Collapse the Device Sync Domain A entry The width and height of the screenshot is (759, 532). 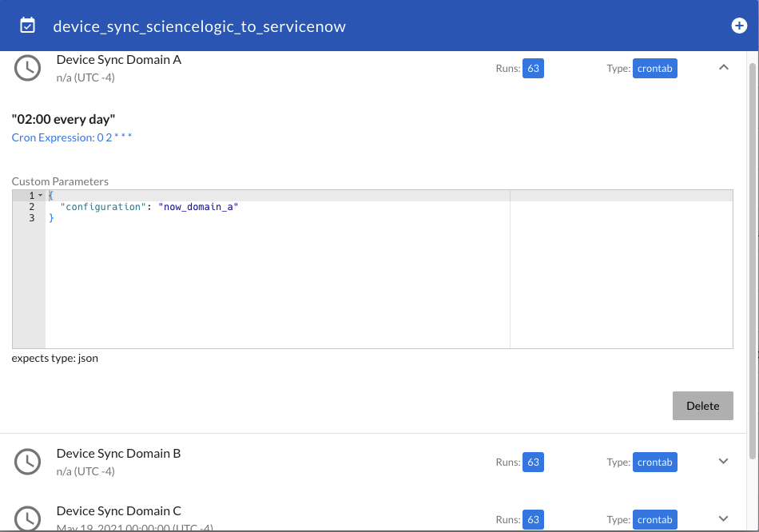click(x=724, y=68)
